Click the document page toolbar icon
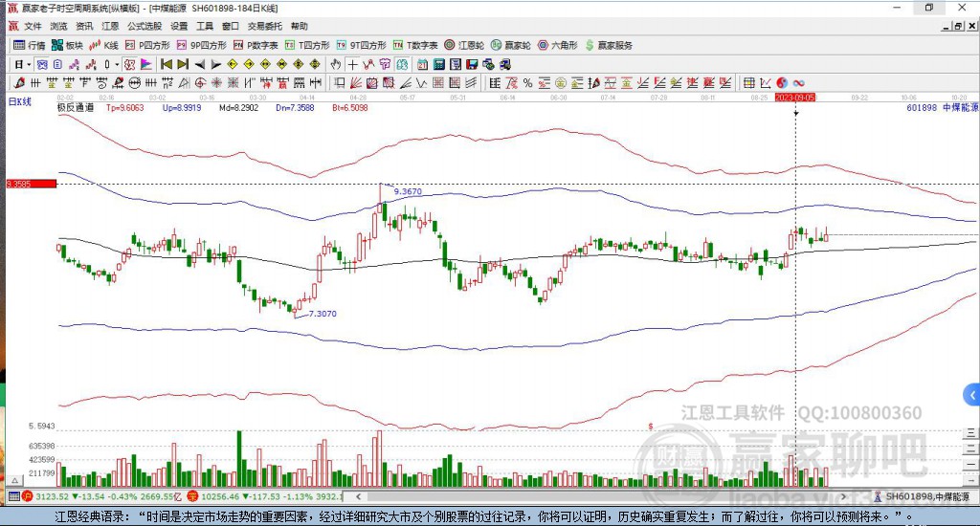Image resolution: width=980 pixels, height=526 pixels. [57, 64]
